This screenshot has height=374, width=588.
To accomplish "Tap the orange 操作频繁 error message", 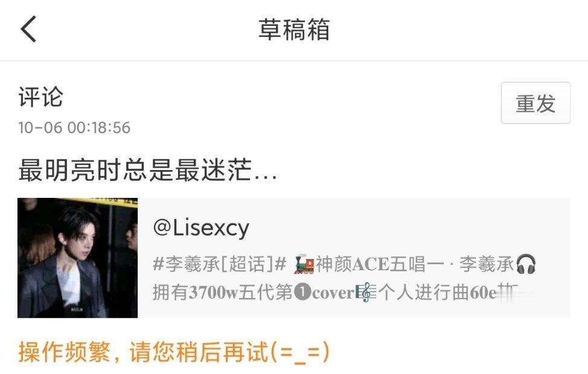I will (x=174, y=352).
